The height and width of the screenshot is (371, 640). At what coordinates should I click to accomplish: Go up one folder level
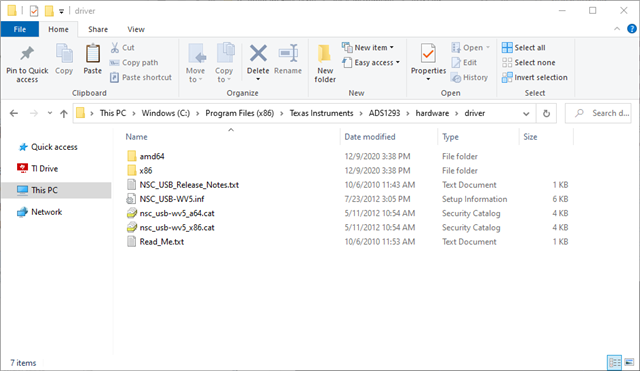64,113
